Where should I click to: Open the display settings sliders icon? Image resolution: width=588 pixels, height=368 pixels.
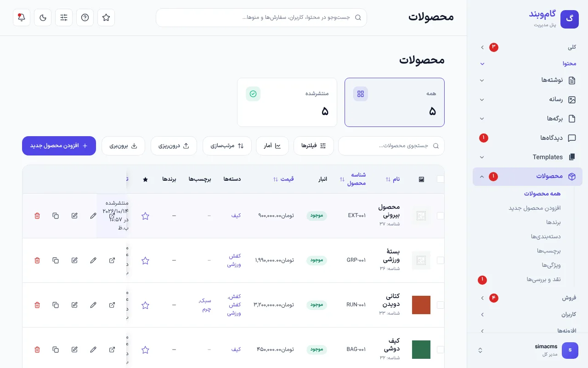coord(64,17)
